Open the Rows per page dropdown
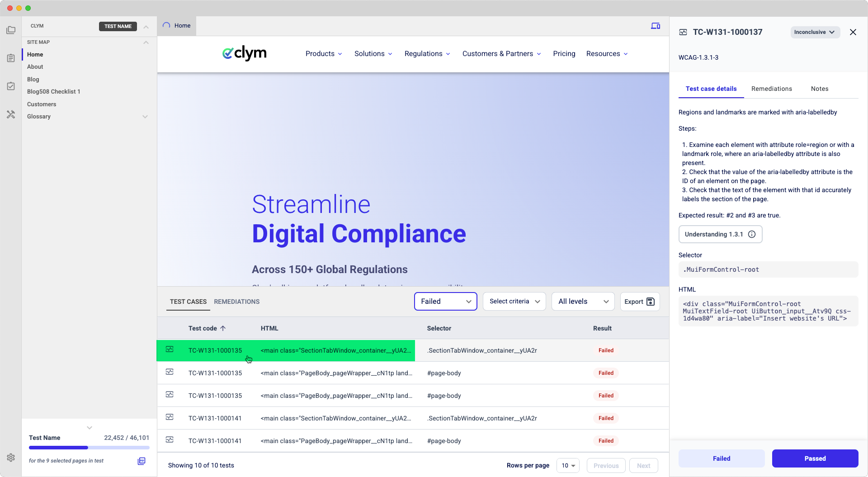868x477 pixels. click(x=568, y=465)
